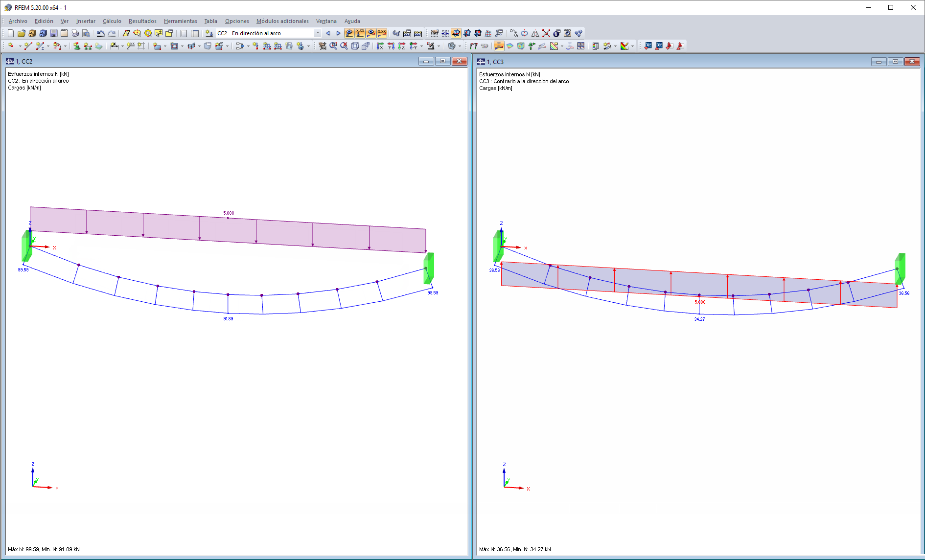925x560 pixels.
Task: Maximize the 1, CC2 child window
Action: coord(443,61)
